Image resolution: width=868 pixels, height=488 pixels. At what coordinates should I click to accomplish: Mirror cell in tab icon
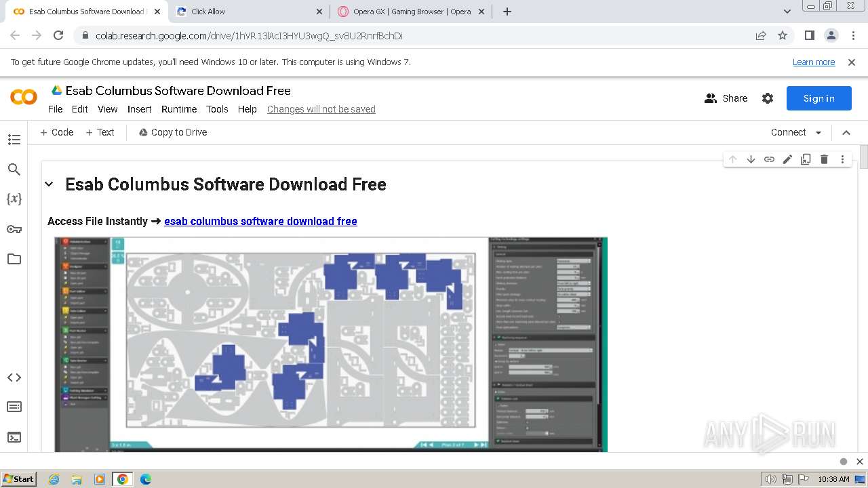click(x=806, y=159)
